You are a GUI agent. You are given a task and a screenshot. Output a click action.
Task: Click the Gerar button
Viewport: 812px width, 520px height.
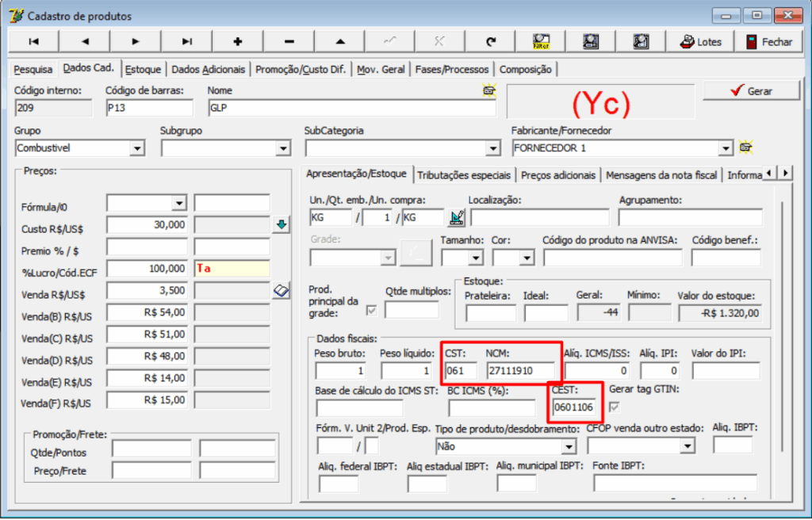(749, 90)
